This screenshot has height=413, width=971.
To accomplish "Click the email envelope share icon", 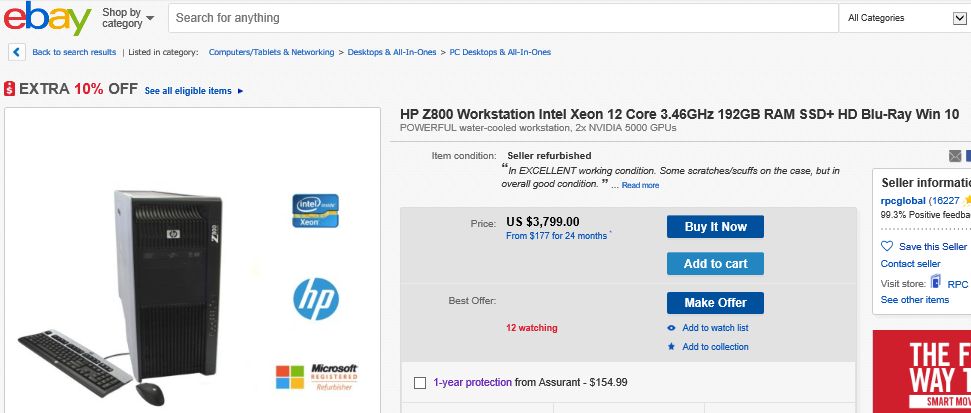I will coord(955,156).
